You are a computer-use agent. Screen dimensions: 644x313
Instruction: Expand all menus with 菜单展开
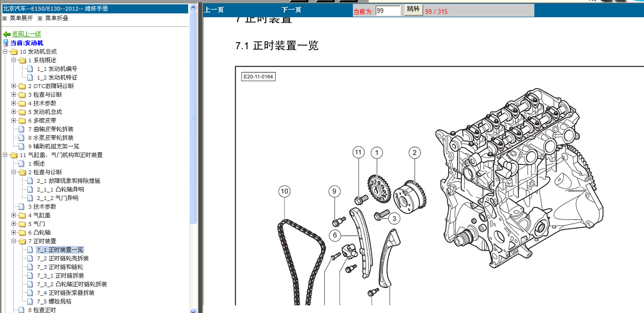[x=21, y=18]
